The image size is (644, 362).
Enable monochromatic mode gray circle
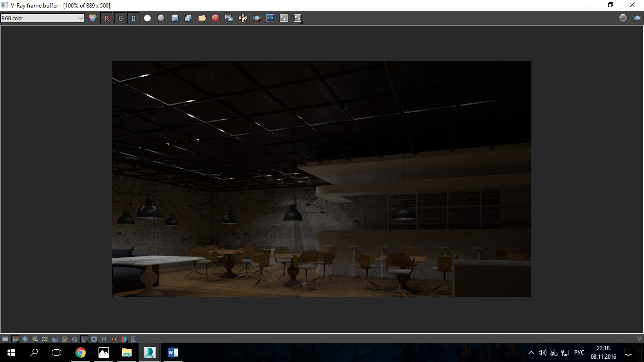point(161,18)
